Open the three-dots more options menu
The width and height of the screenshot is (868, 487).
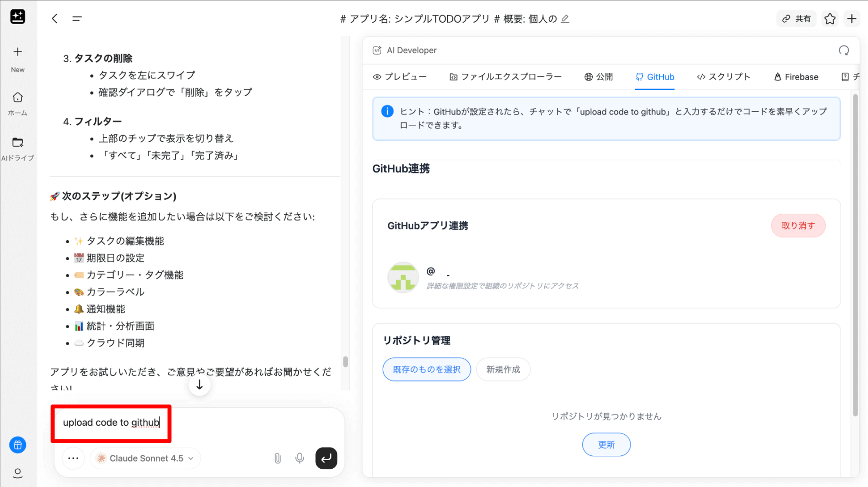(73, 458)
